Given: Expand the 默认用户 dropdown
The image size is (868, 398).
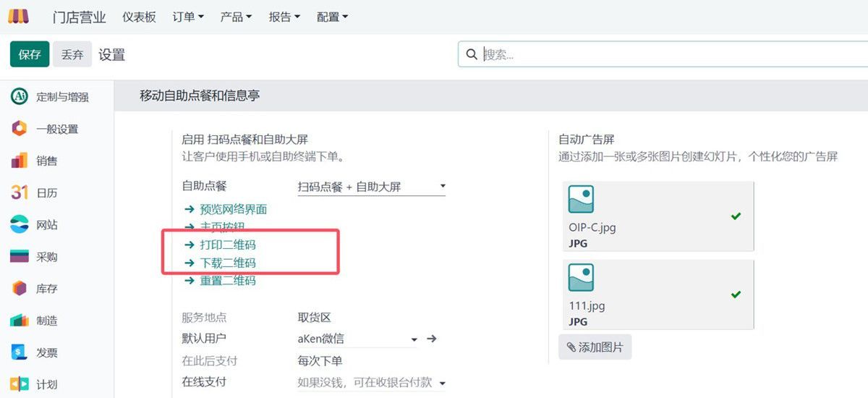Looking at the screenshot, I should coord(414,339).
